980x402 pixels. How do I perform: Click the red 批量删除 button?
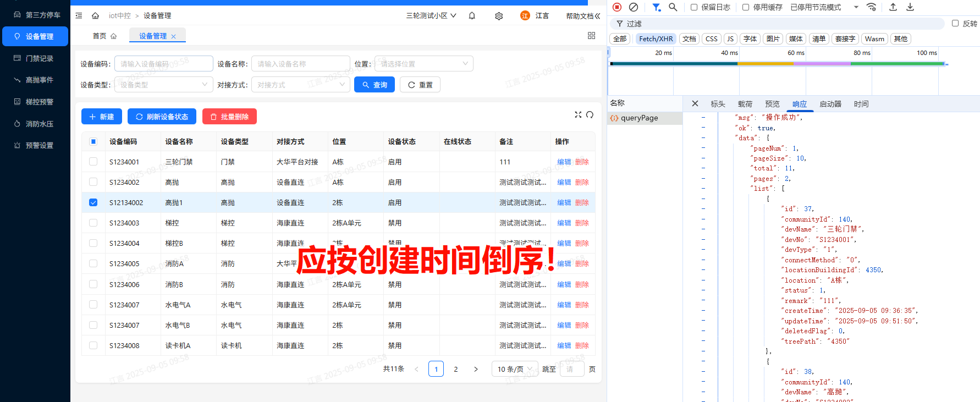pos(229,117)
